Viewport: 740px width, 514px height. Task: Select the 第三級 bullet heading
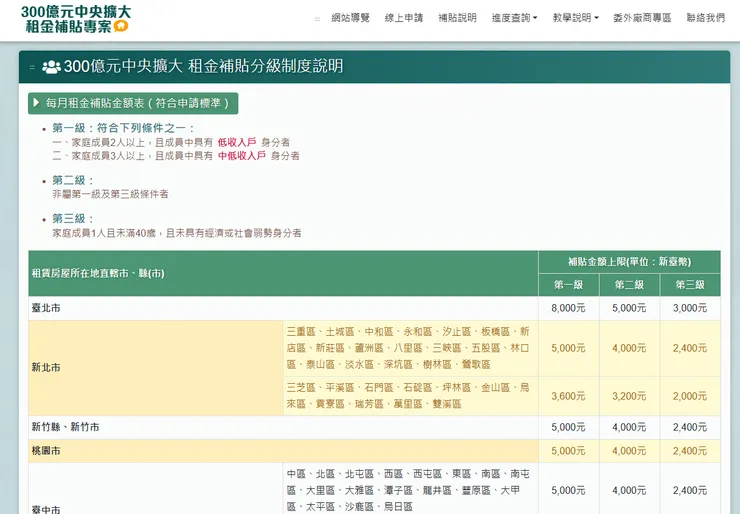(73, 219)
